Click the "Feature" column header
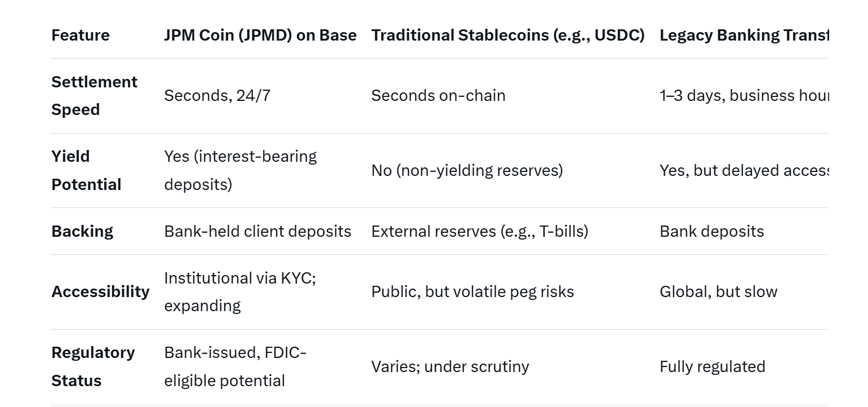 coord(81,36)
